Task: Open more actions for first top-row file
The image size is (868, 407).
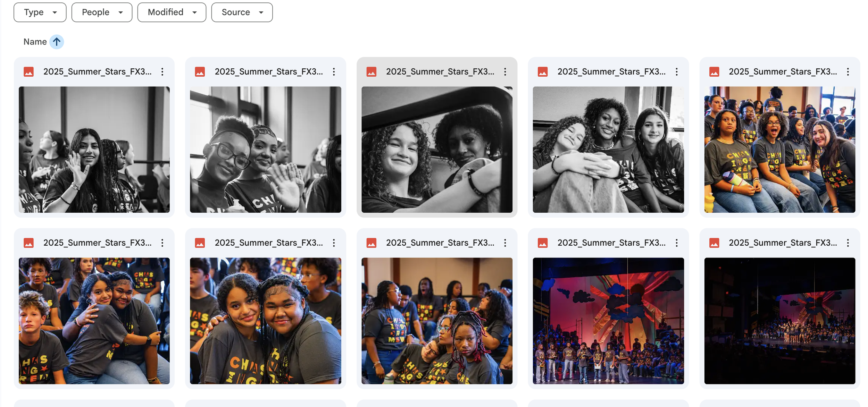Action: pos(162,72)
